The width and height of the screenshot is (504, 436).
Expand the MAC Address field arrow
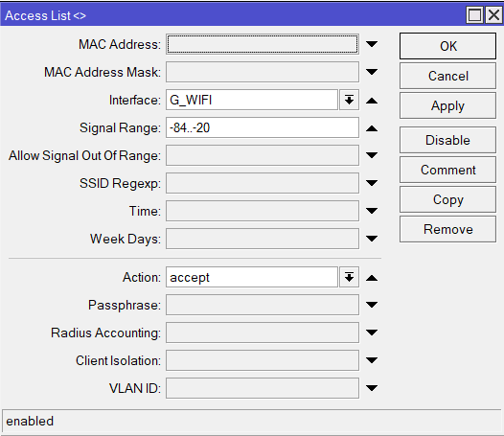click(372, 44)
